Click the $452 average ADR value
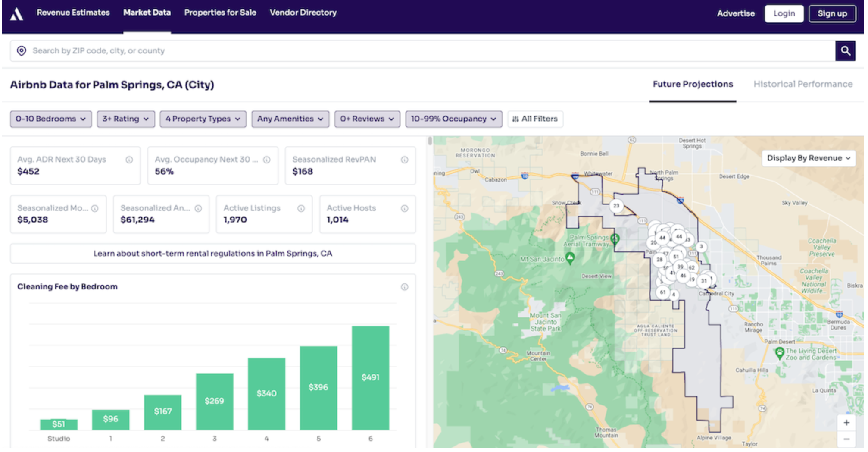This screenshot has width=868, height=452. (x=28, y=172)
